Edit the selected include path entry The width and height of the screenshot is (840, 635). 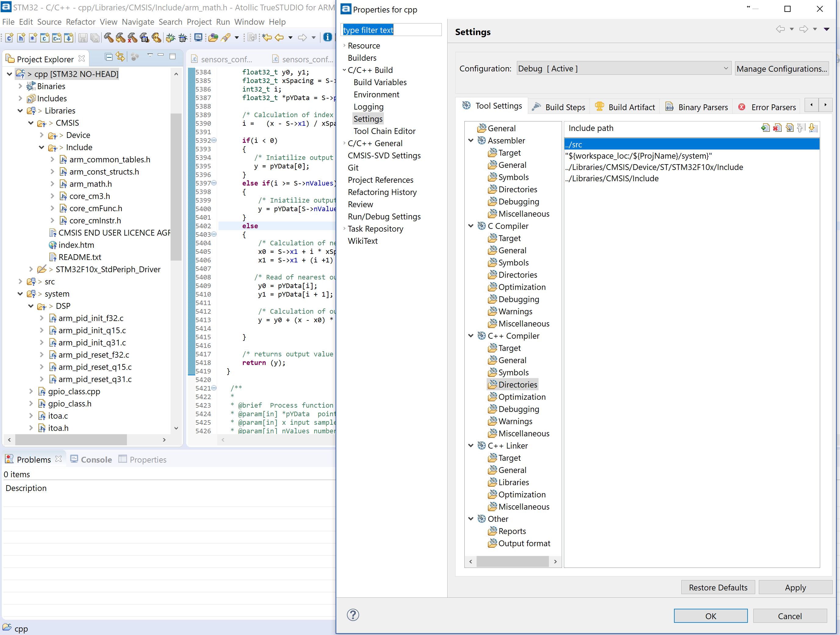pos(790,128)
